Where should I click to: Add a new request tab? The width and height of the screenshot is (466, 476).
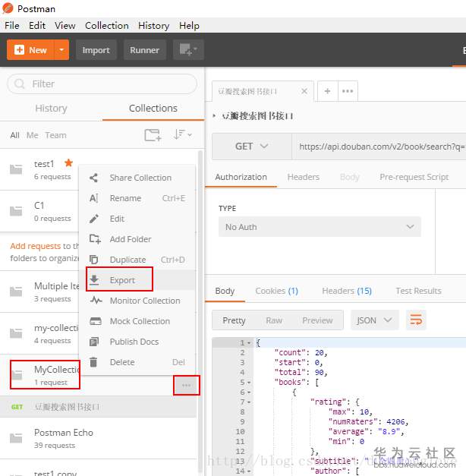(327, 91)
